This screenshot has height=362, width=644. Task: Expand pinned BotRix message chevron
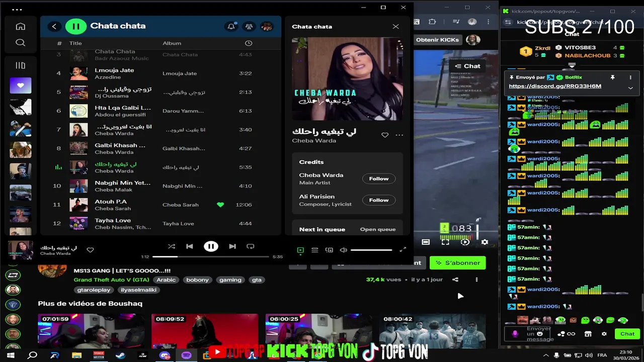[630, 88]
